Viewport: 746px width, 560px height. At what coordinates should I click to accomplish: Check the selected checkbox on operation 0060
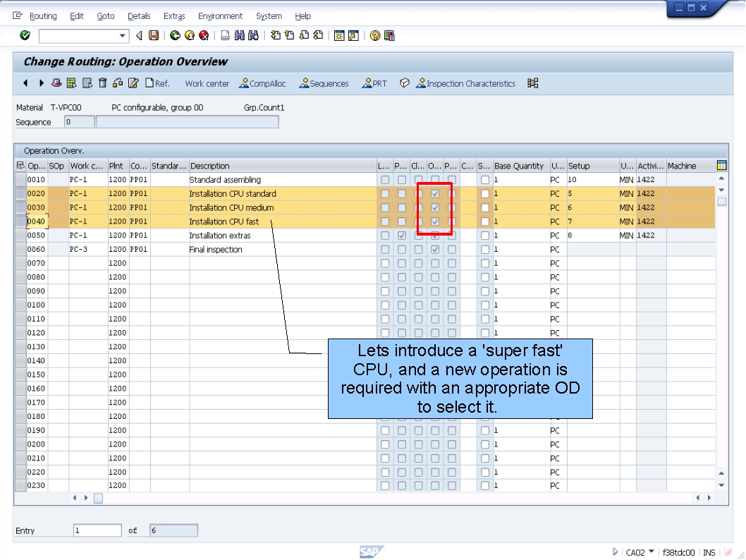(x=435, y=249)
